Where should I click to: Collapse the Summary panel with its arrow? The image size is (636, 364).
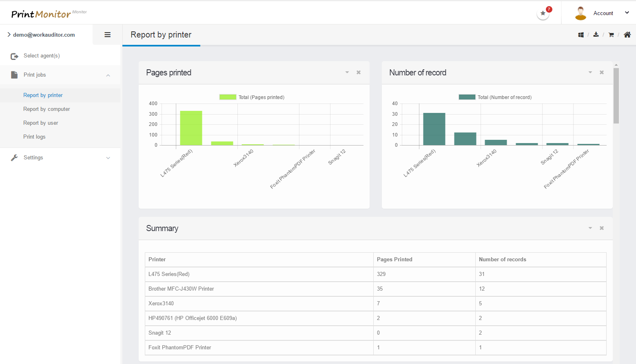(x=590, y=228)
